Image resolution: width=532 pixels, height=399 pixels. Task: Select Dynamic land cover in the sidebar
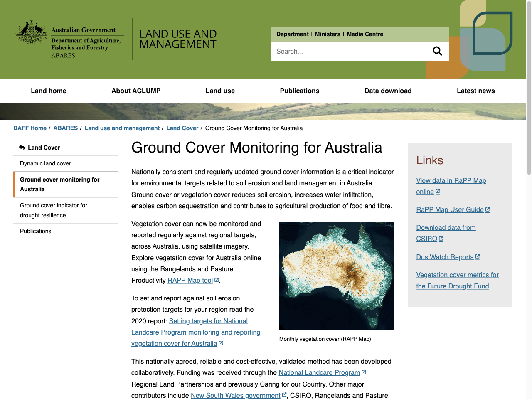click(45, 163)
